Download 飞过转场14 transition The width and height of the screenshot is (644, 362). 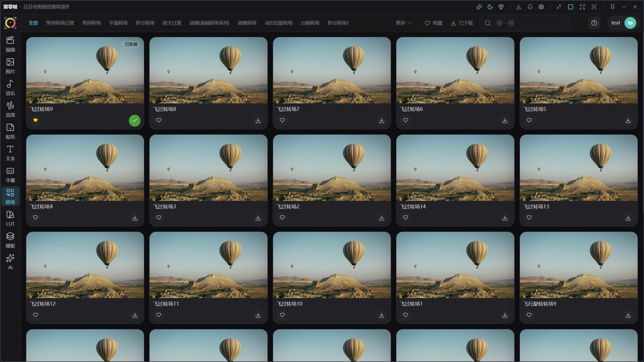pyautogui.click(x=505, y=218)
